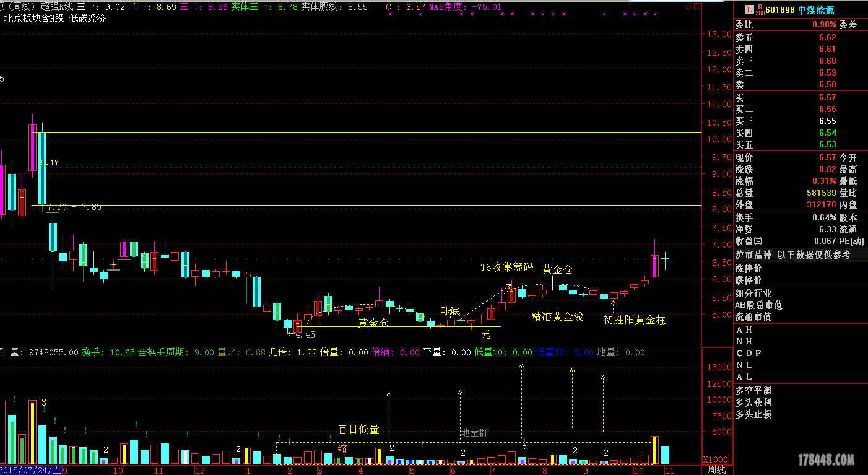
Task: Select the 卖五 price 6.62
Action: tap(827, 37)
